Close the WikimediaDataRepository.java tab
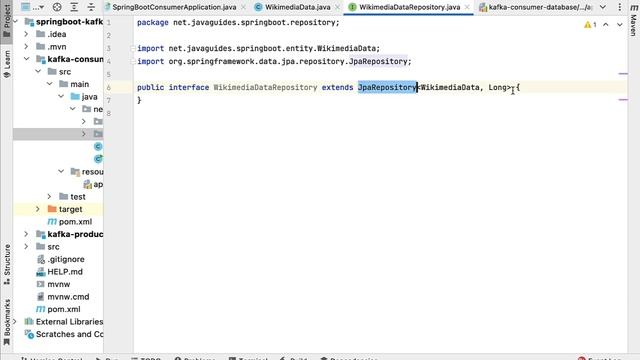The image size is (640, 360). point(467,7)
